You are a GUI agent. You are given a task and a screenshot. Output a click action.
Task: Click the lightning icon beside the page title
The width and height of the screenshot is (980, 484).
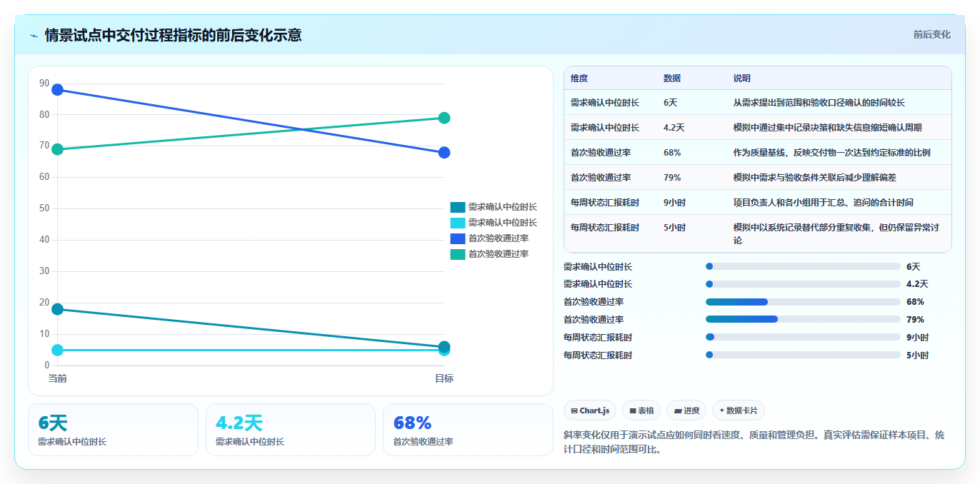point(34,35)
